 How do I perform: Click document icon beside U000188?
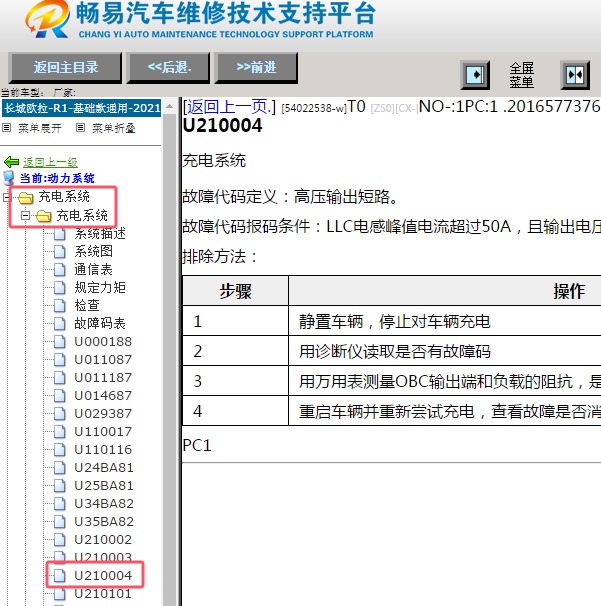(x=60, y=342)
